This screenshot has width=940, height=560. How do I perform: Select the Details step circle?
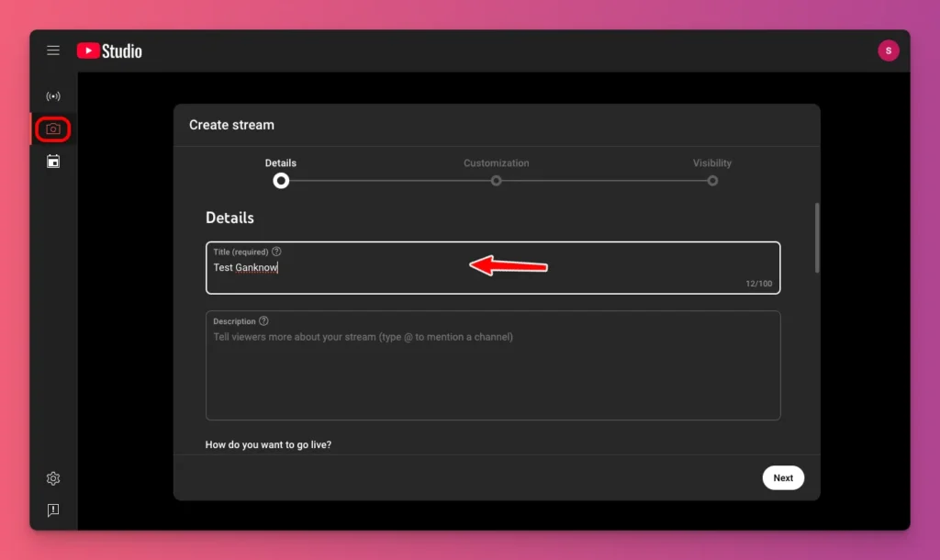point(281,181)
